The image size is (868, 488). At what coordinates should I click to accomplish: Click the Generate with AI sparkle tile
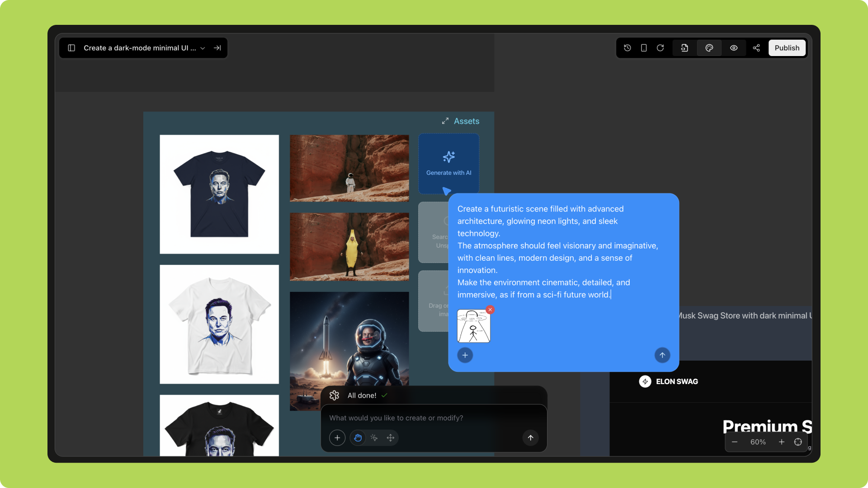448,163
